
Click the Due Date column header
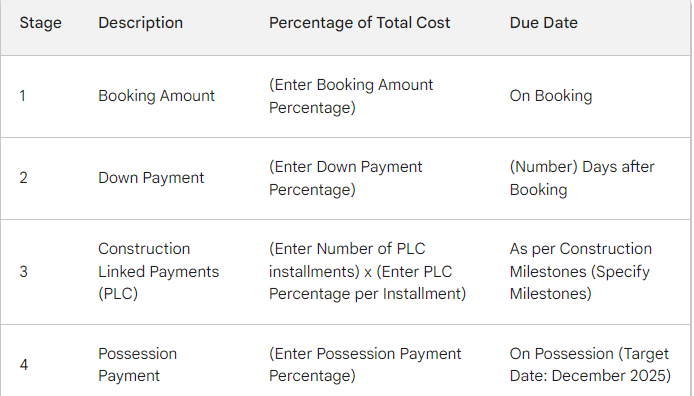544,23
